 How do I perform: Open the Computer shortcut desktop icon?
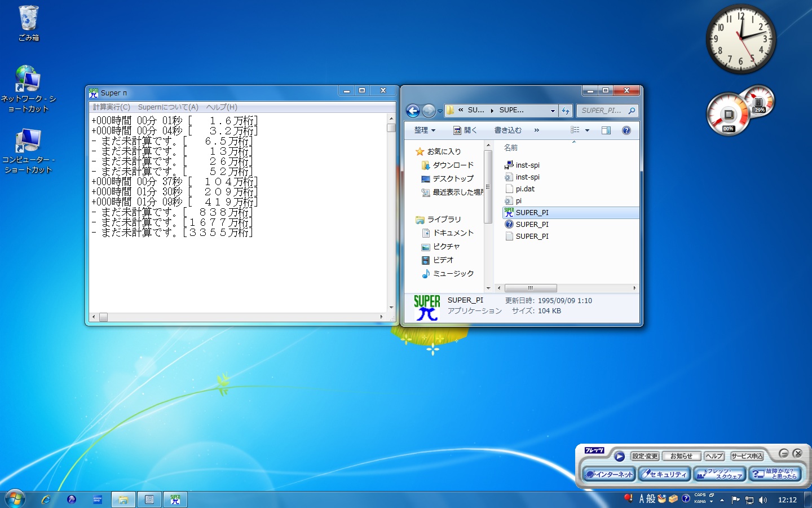[28, 151]
